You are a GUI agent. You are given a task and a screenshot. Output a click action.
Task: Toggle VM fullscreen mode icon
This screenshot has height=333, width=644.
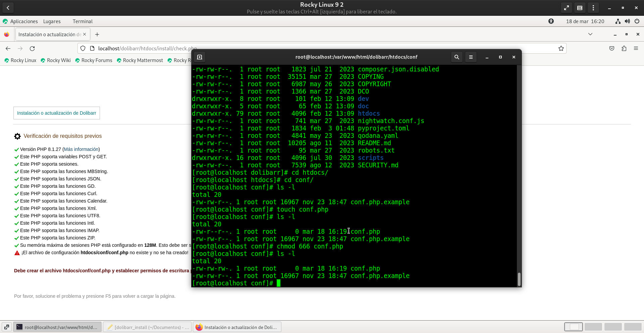[566, 8]
